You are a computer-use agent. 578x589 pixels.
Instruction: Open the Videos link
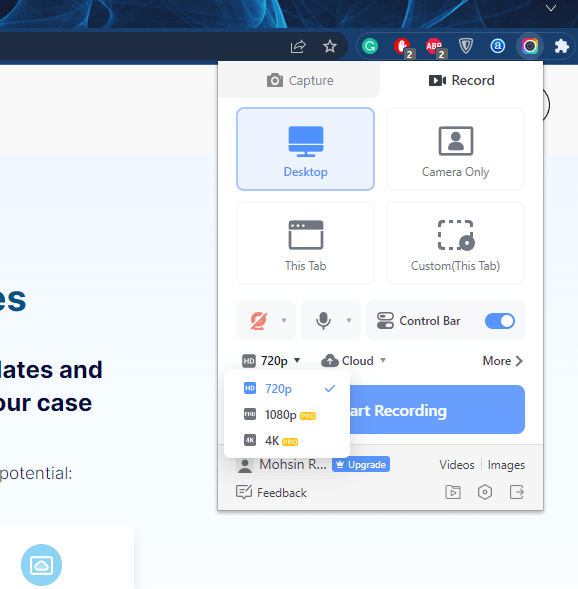tap(457, 465)
